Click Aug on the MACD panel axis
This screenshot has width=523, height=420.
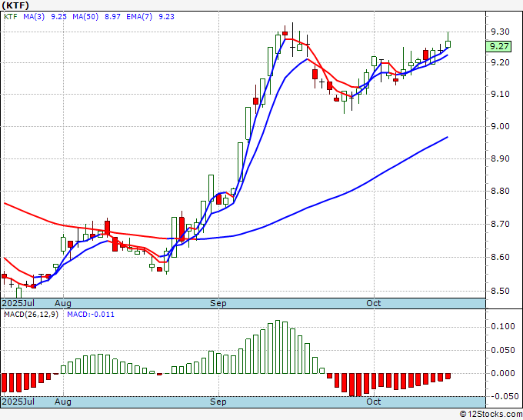(x=63, y=402)
